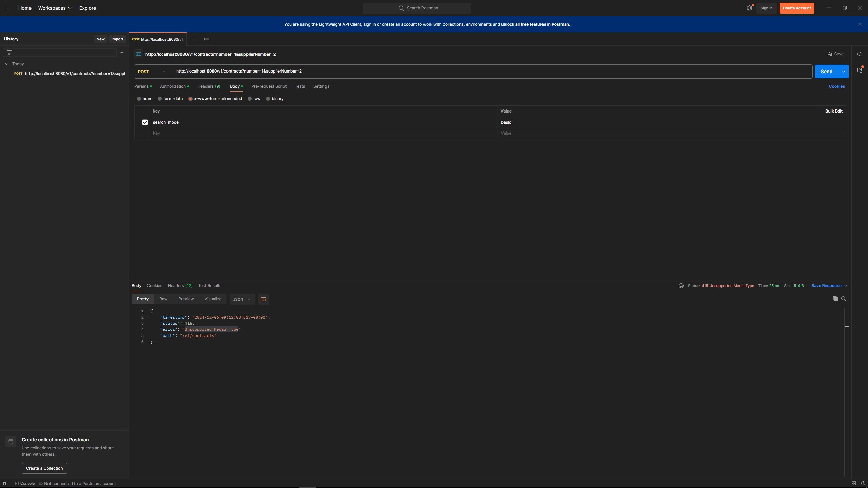
Task: Open the JSON format dropdown in response
Action: [242, 299]
